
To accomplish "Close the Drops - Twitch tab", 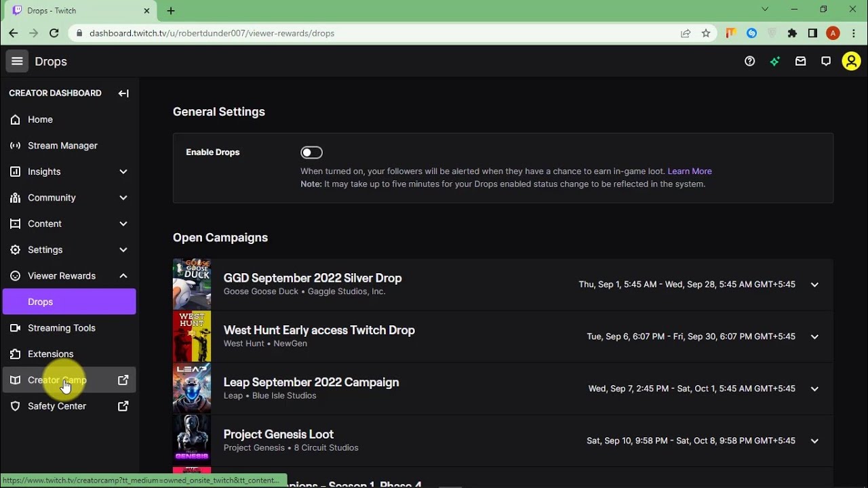I will [x=146, y=11].
